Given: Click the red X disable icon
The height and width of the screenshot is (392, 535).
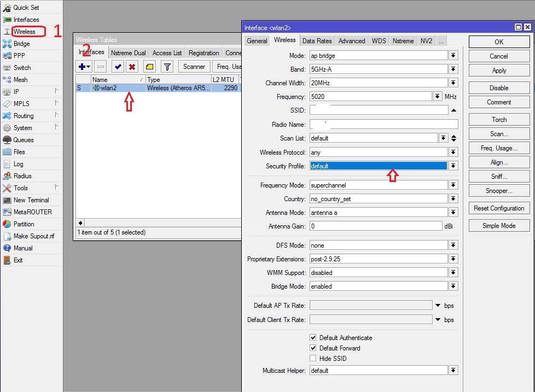Looking at the screenshot, I should coord(132,67).
